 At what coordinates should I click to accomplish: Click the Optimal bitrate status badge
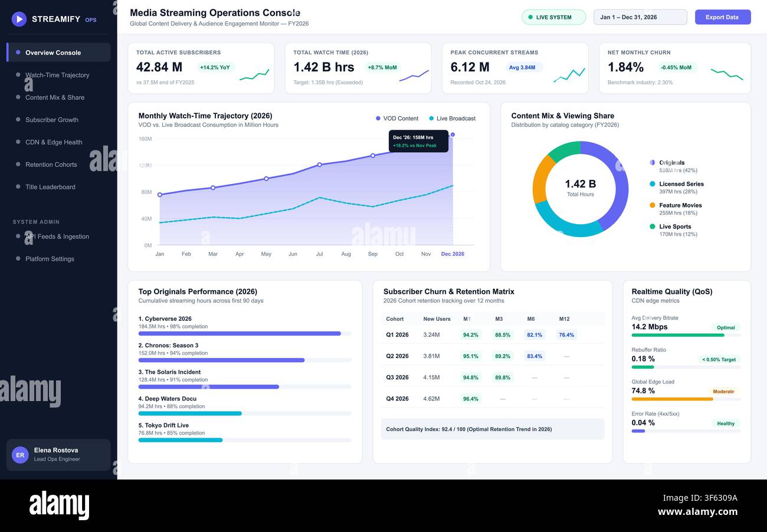tap(726, 327)
